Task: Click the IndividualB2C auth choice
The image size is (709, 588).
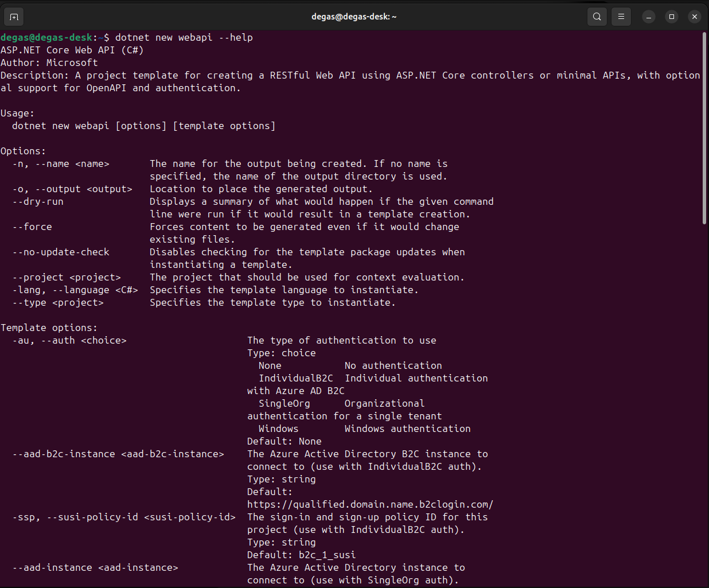Action: click(296, 378)
